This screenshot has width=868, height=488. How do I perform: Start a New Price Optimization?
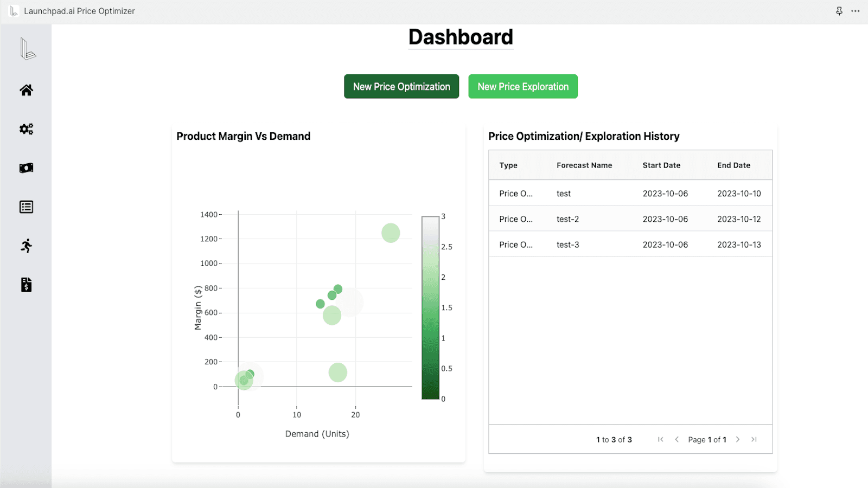pyautogui.click(x=401, y=87)
